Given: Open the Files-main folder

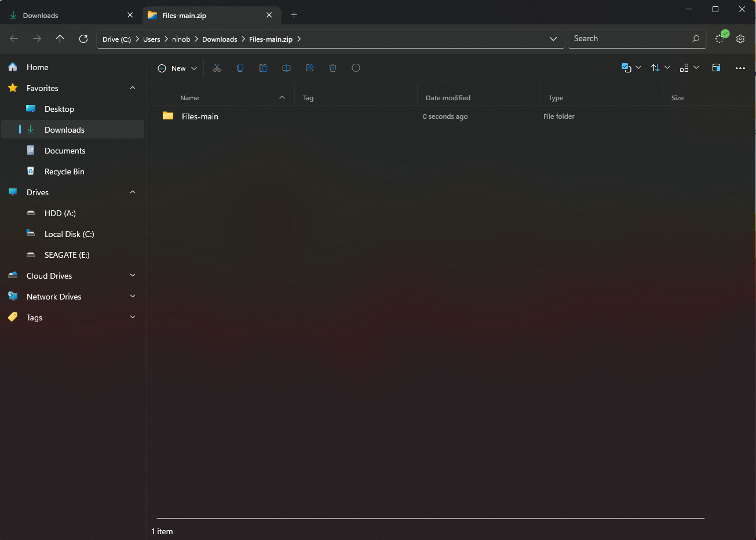Looking at the screenshot, I should 199,116.
